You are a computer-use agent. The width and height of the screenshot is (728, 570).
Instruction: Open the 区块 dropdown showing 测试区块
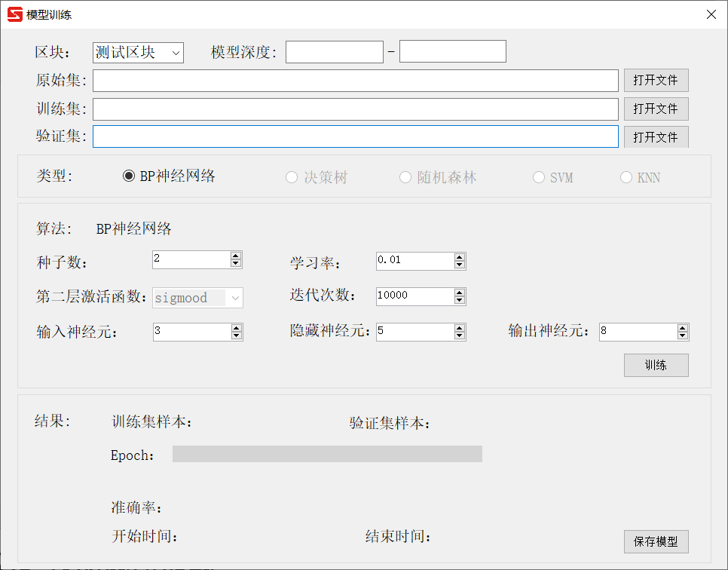[139, 53]
